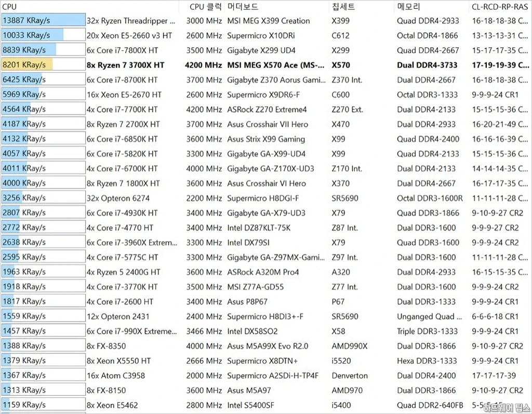532x414 pixels.
Task: Select 6x Core i7-6850K HT
Action: point(122,139)
